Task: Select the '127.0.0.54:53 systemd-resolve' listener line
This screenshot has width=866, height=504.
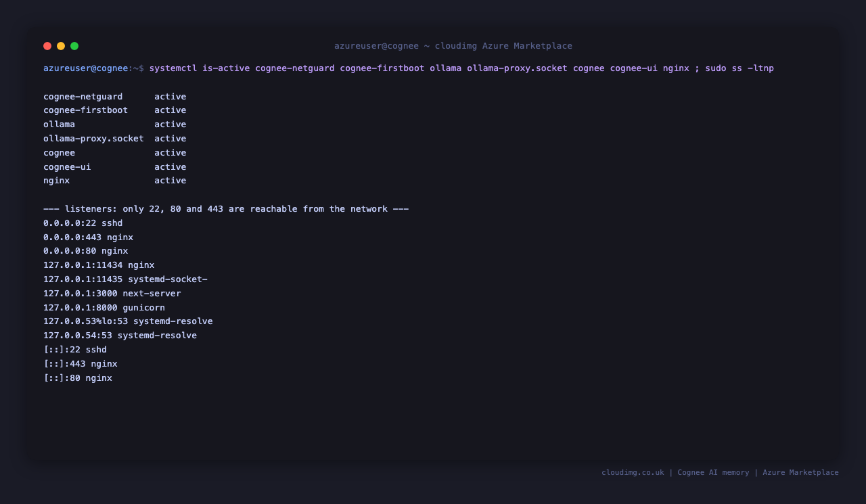Action: (x=120, y=336)
